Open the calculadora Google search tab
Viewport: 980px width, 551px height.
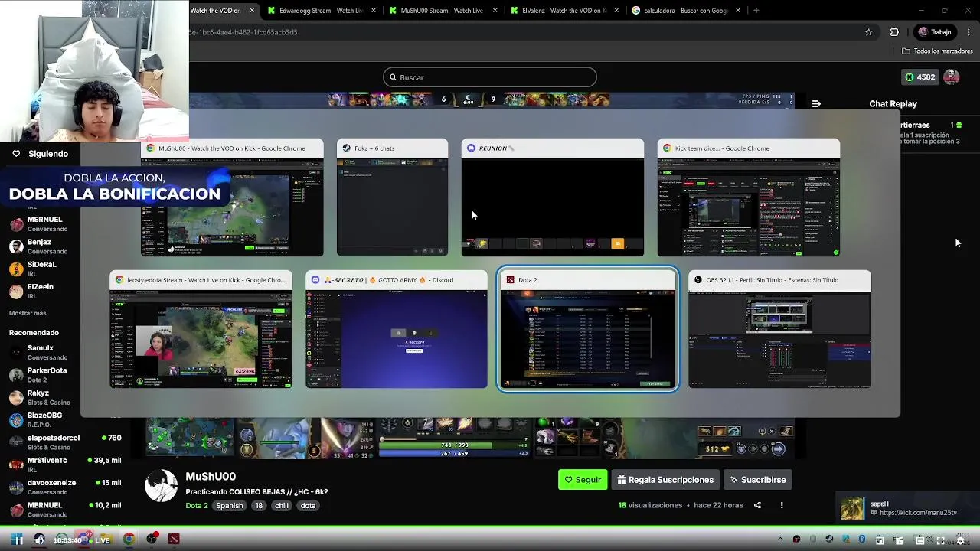(685, 11)
